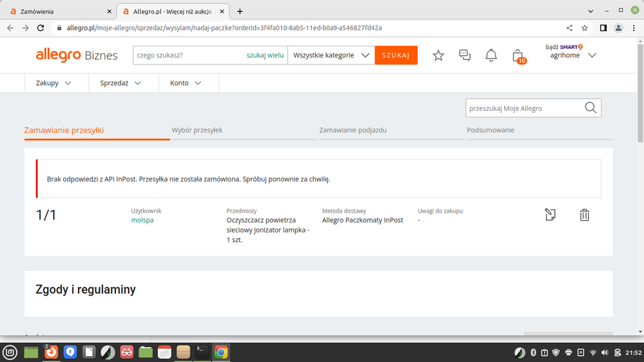The width and height of the screenshot is (644, 362).
Task: Go to Allegro Biznes logo homepage
Action: pyautogui.click(x=77, y=55)
